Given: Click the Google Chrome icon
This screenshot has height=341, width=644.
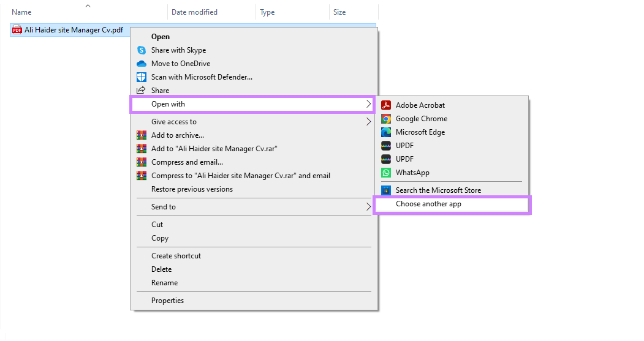Looking at the screenshot, I should coord(386,119).
